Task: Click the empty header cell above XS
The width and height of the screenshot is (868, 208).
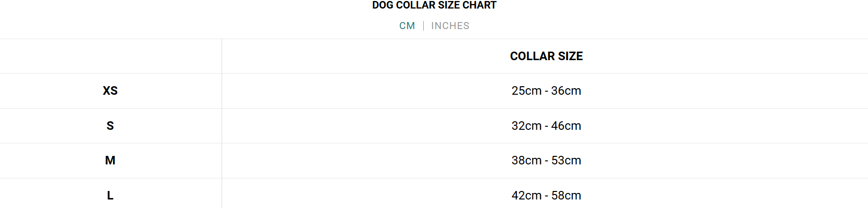Action: (110, 56)
